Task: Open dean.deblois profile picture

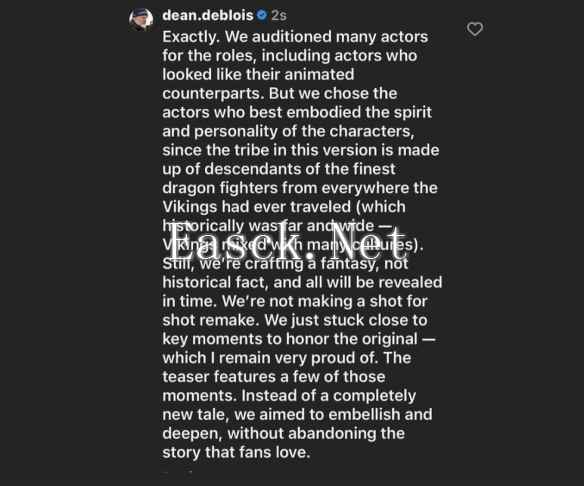Action: [141, 19]
